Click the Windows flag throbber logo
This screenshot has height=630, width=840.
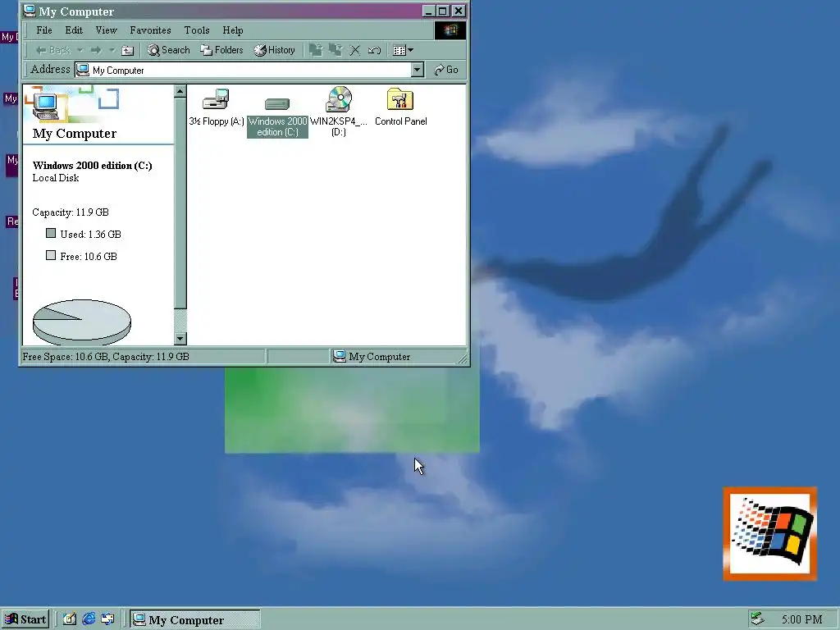click(x=450, y=30)
